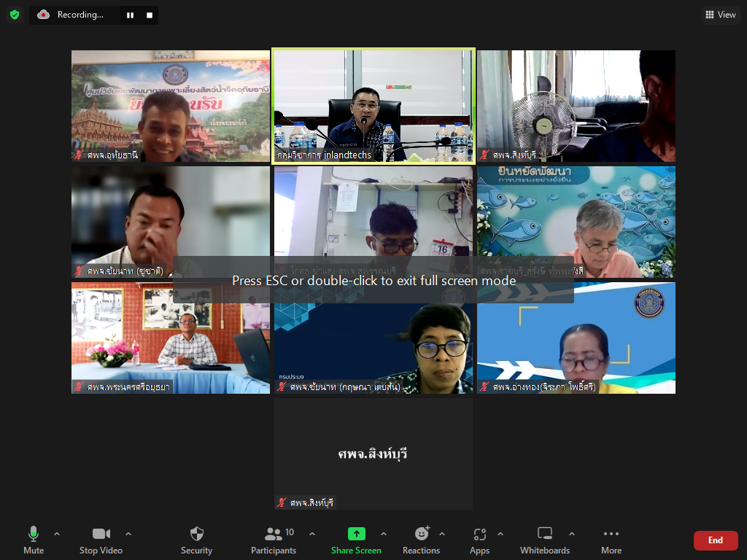Expand the Reactions options chevron
Screen dimensions: 747x560
click(x=442, y=534)
